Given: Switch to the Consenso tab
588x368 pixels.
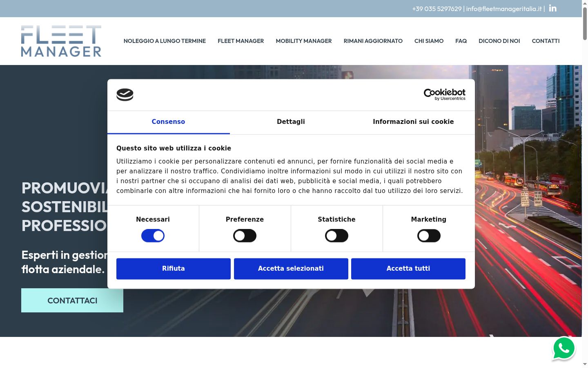Looking at the screenshot, I should [168, 122].
